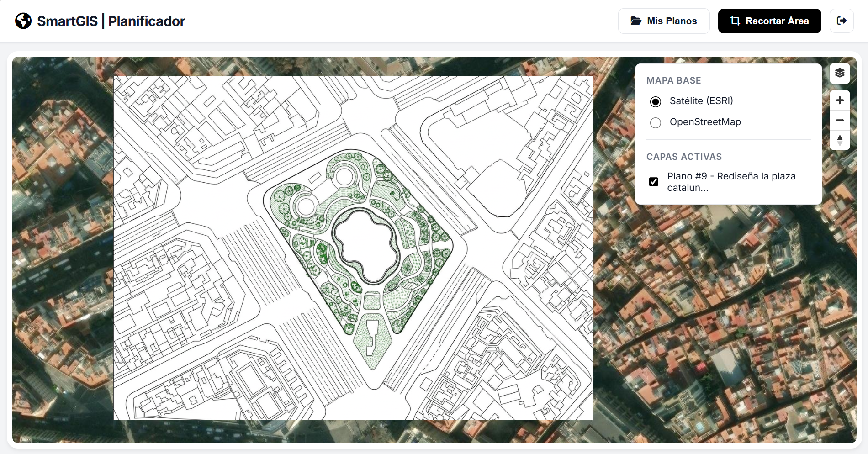Expand the CAPAS ACTIVAS section header
Screen dimensions: 868x454
684,157
